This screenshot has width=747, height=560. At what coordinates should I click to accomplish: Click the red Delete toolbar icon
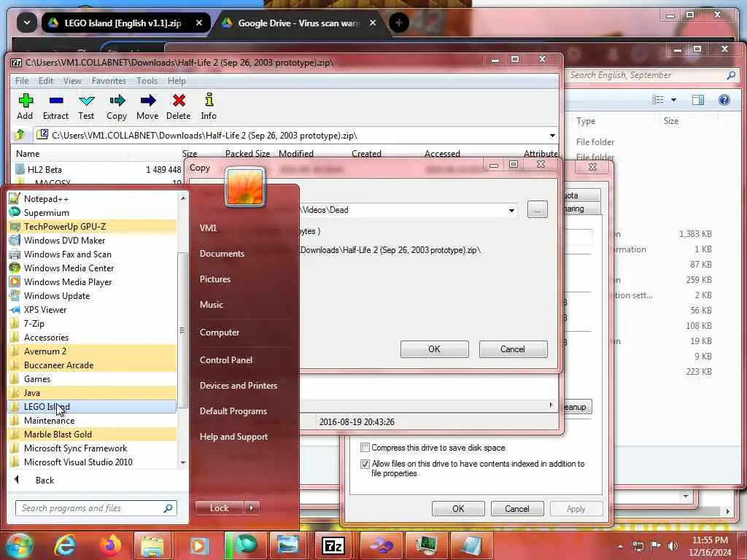coord(179,106)
